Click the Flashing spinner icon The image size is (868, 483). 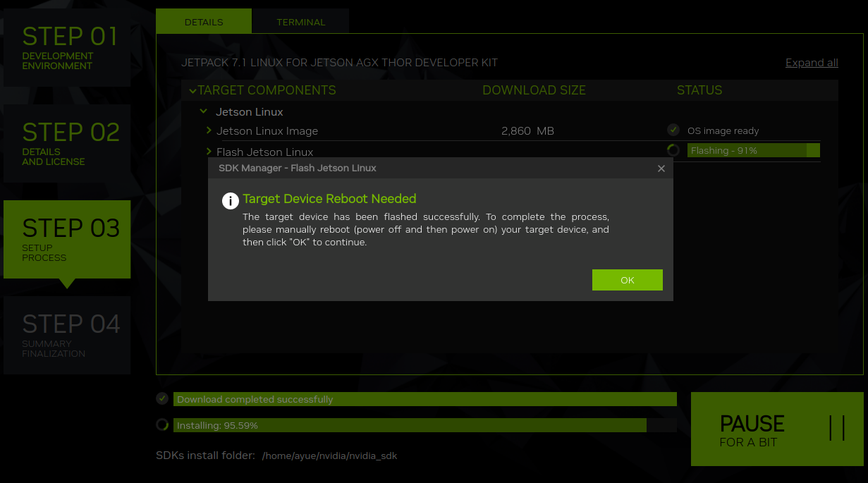(x=673, y=150)
